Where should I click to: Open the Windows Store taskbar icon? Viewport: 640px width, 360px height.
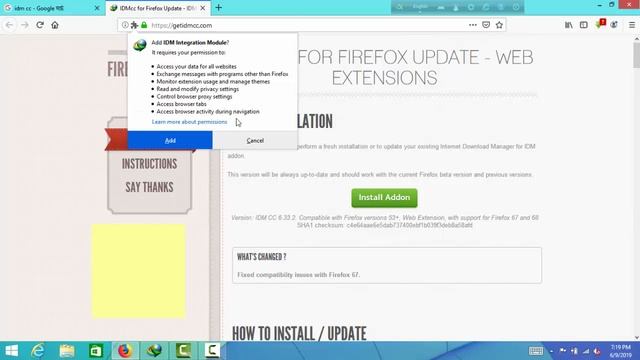coord(96,351)
